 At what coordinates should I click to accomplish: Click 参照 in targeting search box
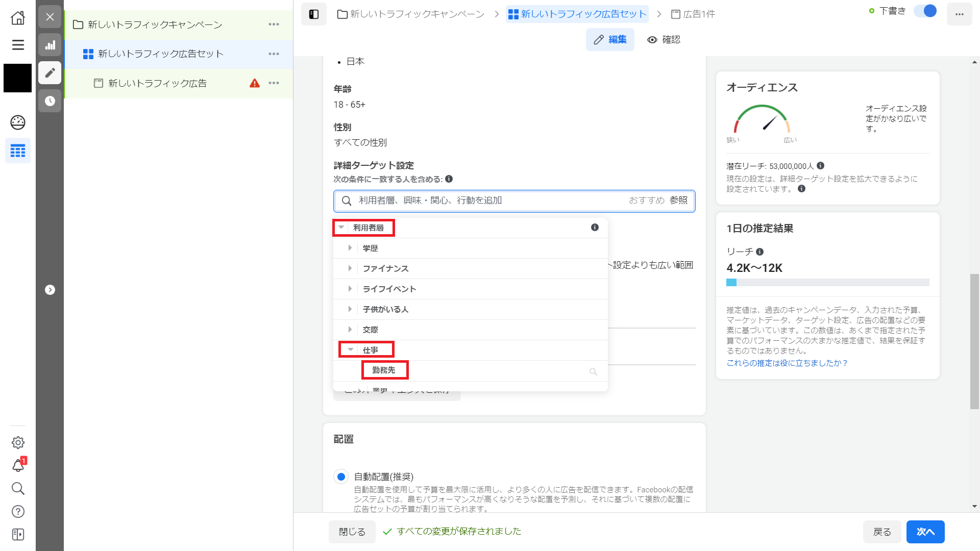(x=678, y=201)
